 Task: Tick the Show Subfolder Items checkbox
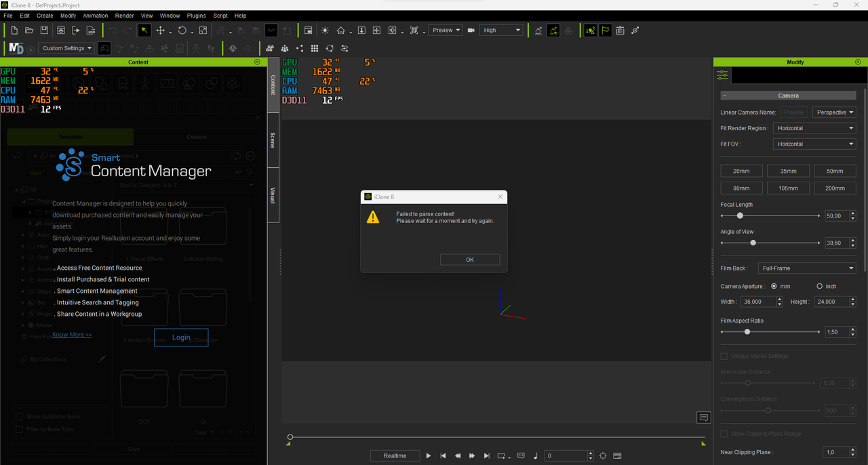19,417
